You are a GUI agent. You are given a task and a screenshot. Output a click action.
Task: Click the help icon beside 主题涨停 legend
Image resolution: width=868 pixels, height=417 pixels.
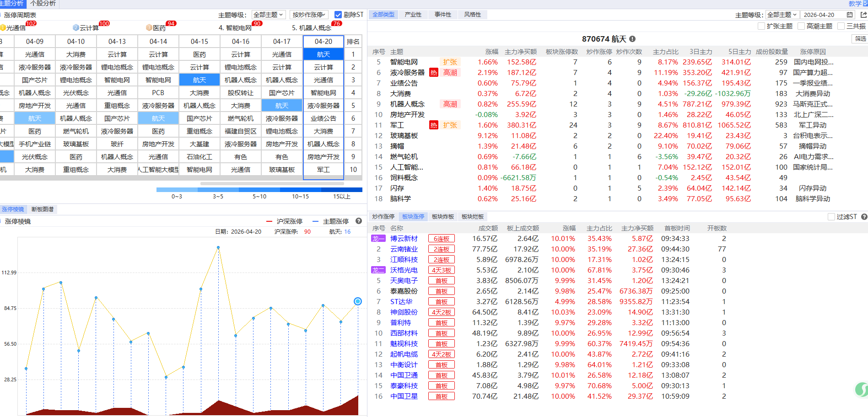pyautogui.click(x=359, y=221)
